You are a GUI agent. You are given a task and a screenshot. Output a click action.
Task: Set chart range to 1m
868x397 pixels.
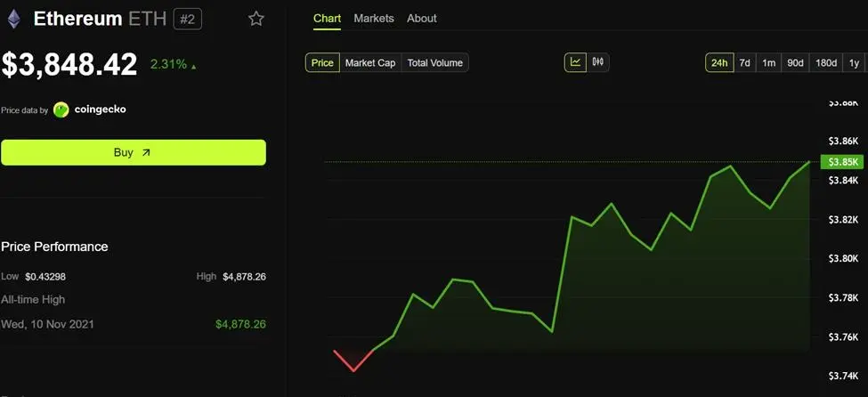(x=768, y=62)
